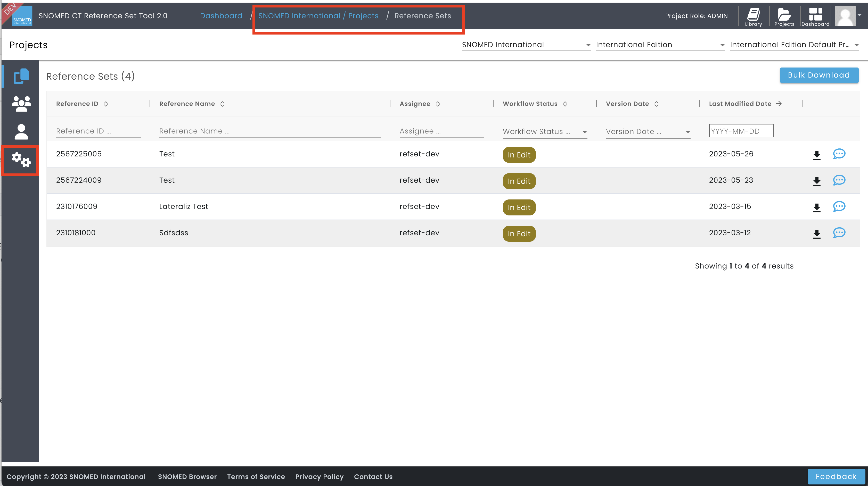Click the SNOMED International logo
868x486 pixels.
tap(22, 16)
